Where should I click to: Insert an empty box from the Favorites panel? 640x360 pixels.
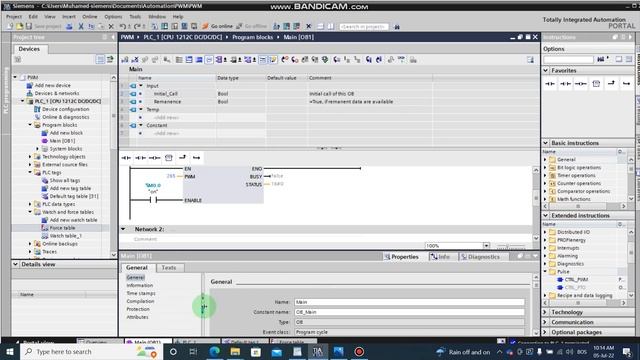(596, 84)
